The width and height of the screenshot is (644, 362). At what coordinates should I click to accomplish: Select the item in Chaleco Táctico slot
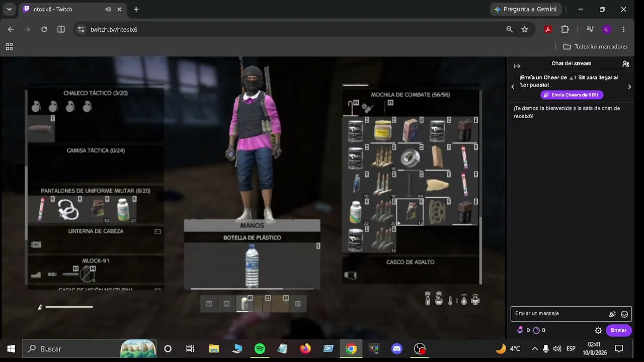pos(41,128)
